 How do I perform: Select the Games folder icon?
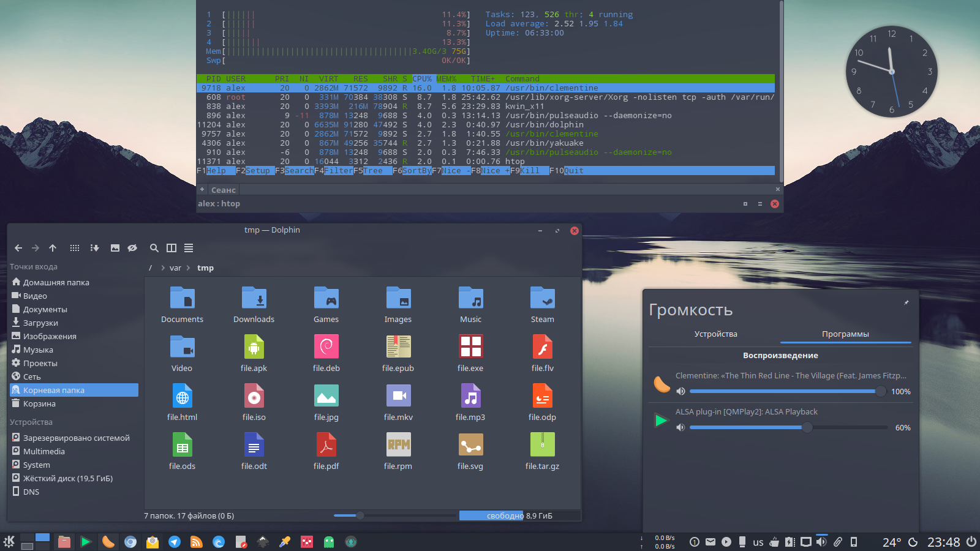click(326, 298)
